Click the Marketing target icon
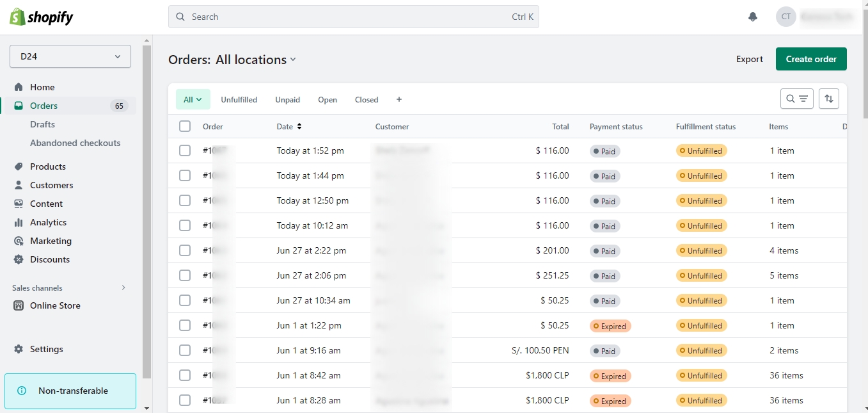The image size is (868, 413). (x=19, y=241)
